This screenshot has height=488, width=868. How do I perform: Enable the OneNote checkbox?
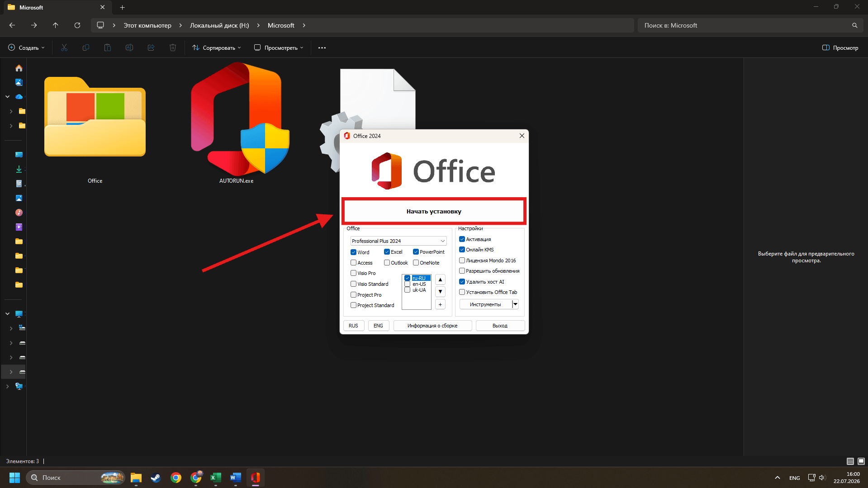[x=416, y=263]
